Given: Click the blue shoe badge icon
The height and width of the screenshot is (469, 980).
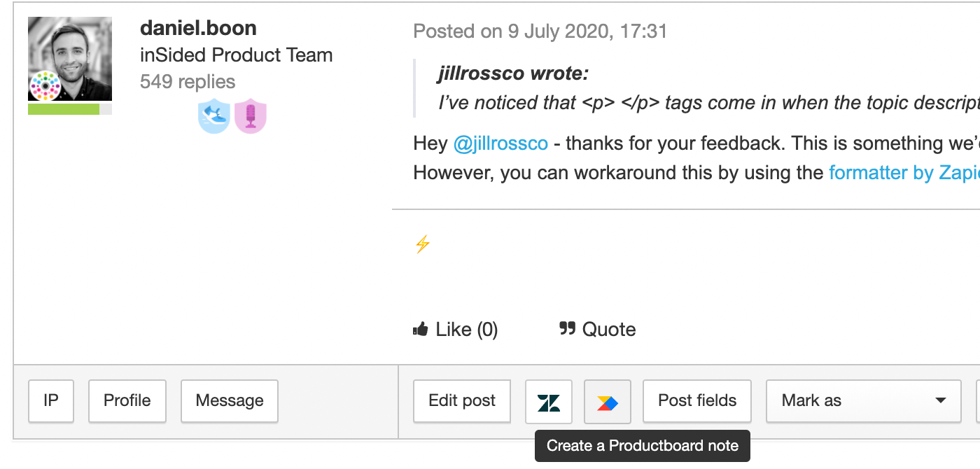Looking at the screenshot, I should point(214,116).
